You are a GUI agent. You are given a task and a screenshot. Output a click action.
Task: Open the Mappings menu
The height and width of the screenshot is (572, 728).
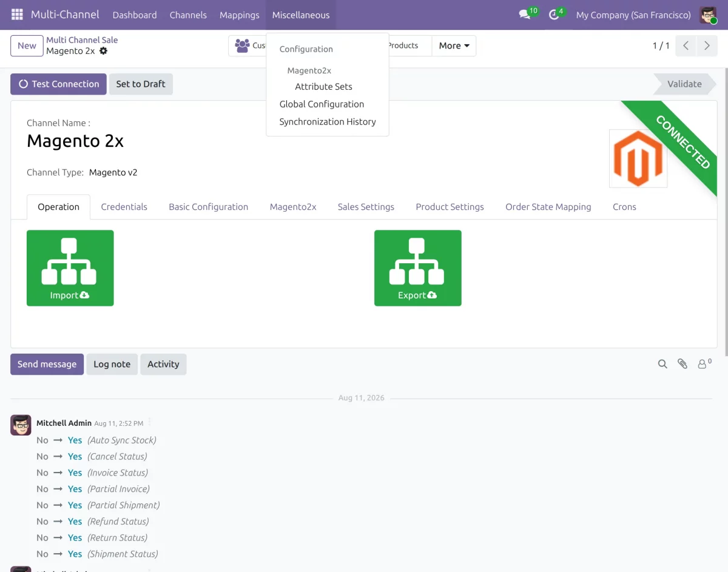pos(240,15)
